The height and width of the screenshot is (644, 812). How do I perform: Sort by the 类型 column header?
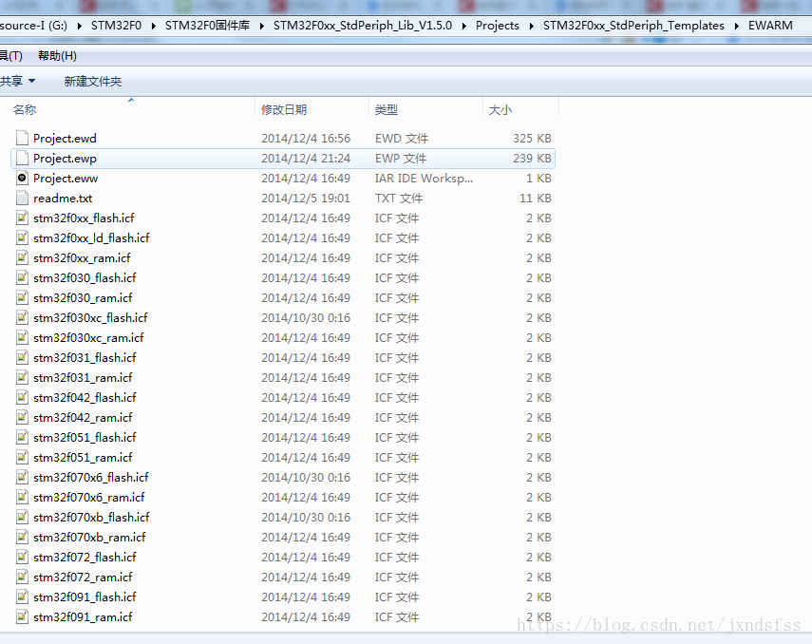(387, 110)
